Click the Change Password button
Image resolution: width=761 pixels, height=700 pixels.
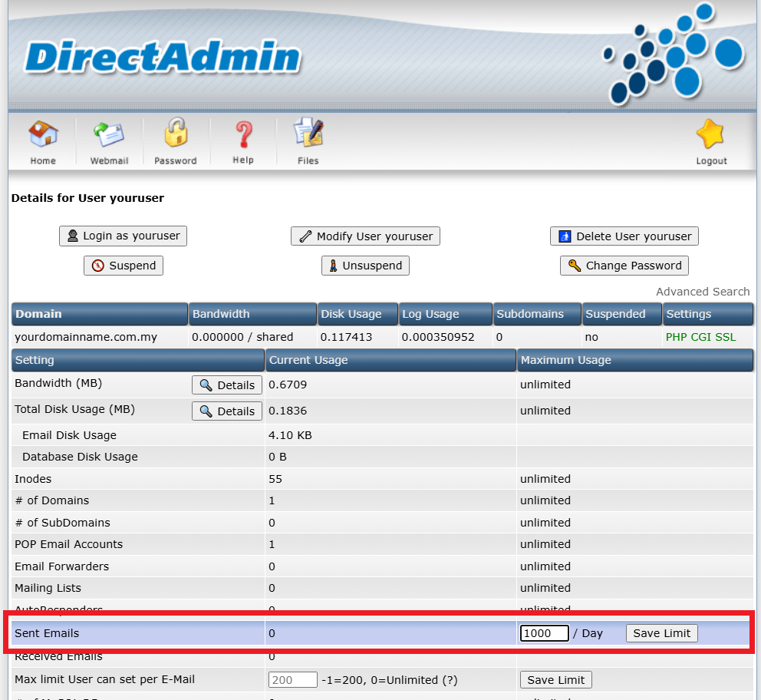624,266
